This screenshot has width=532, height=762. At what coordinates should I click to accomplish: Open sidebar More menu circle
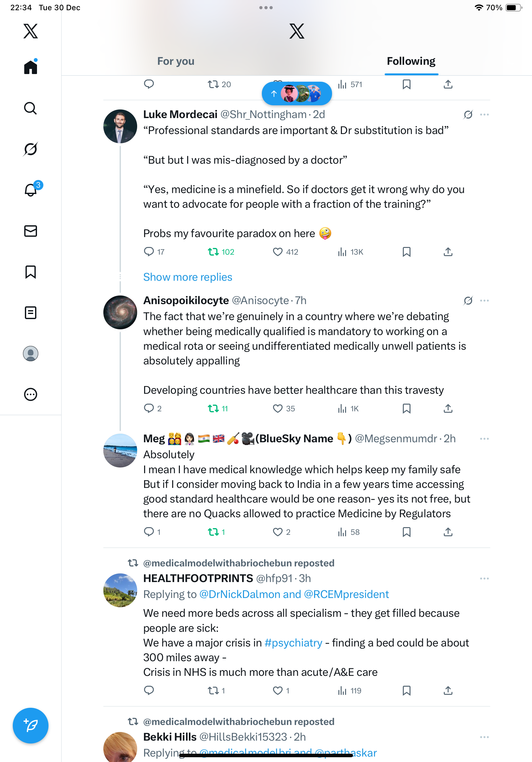click(x=31, y=395)
